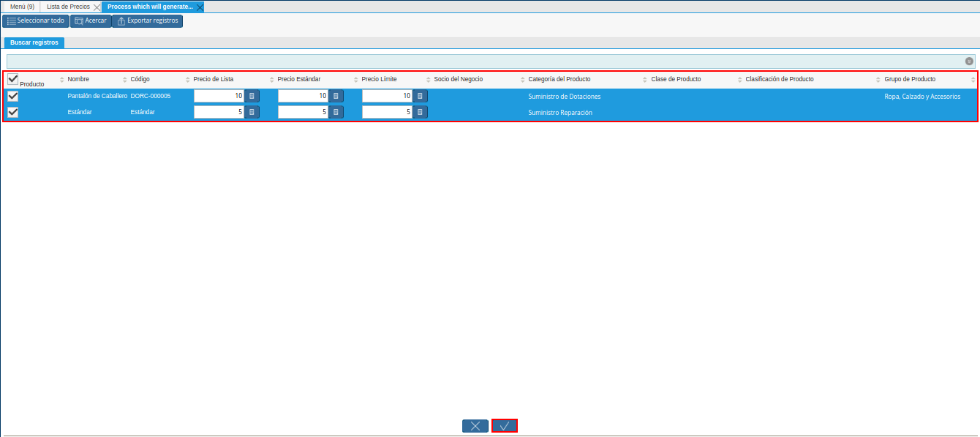Click the Exportar registros button
This screenshot has height=437, width=980.
click(x=148, y=20)
